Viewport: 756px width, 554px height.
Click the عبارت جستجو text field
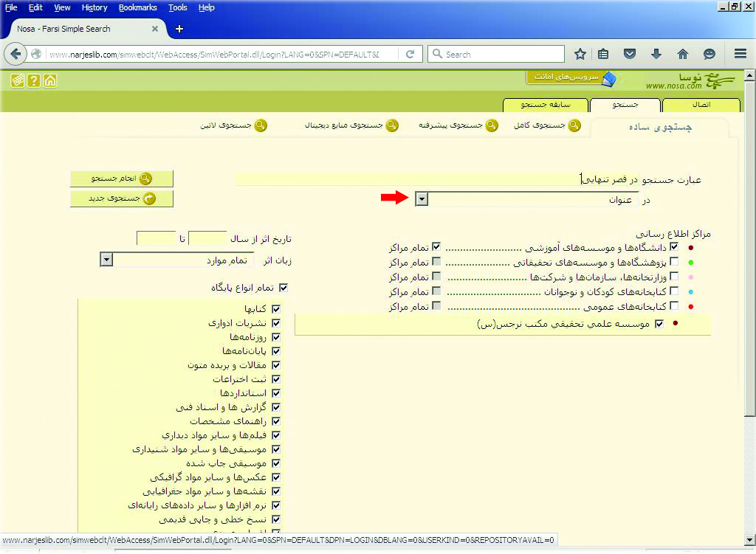pos(437,179)
